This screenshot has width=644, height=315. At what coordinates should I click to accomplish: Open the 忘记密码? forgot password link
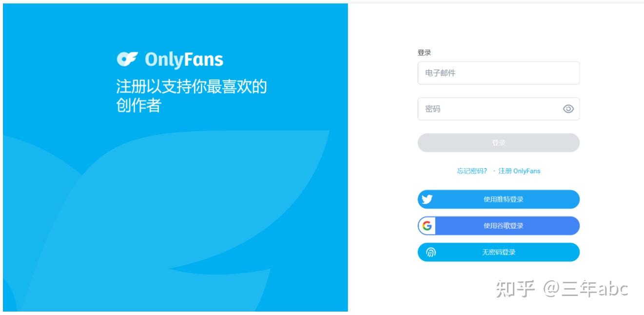point(472,171)
